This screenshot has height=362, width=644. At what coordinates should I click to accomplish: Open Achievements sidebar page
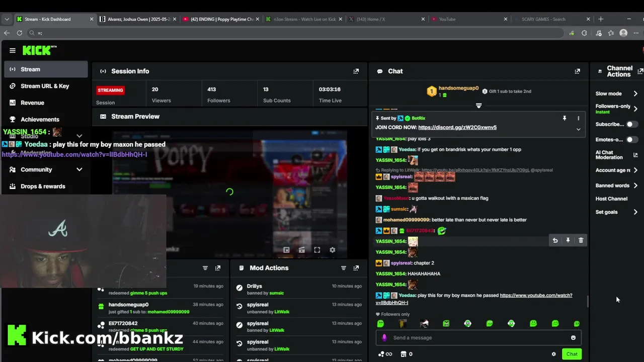(46, 119)
